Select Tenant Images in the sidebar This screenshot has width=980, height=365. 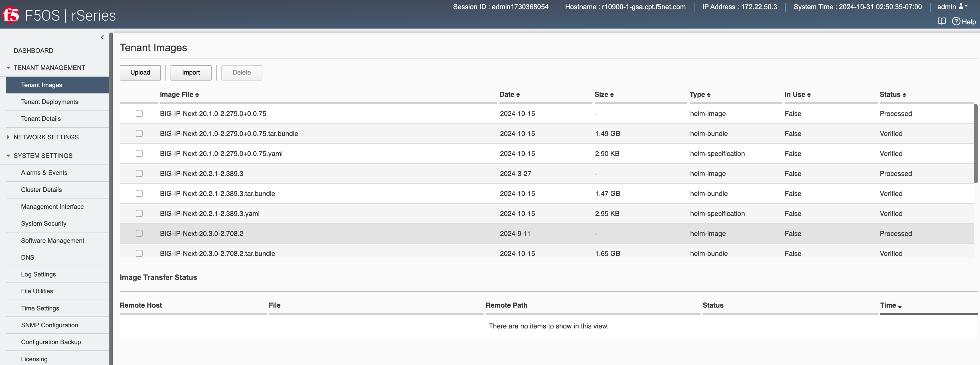57,85
